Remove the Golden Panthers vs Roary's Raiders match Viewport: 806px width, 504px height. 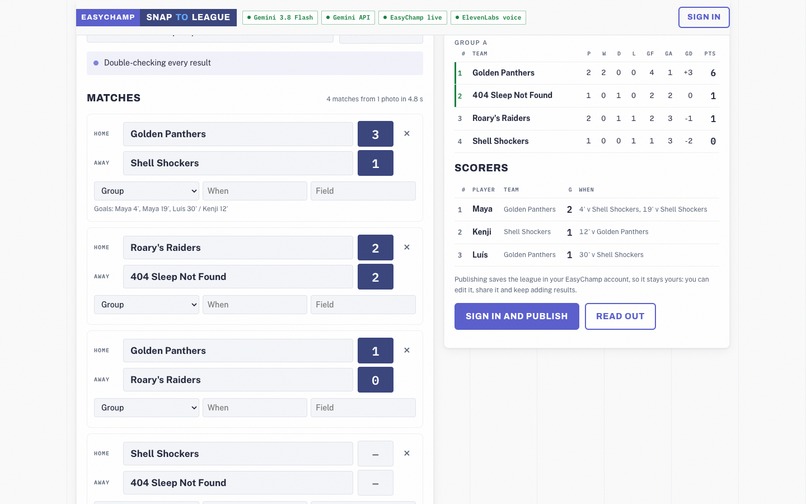407,350
